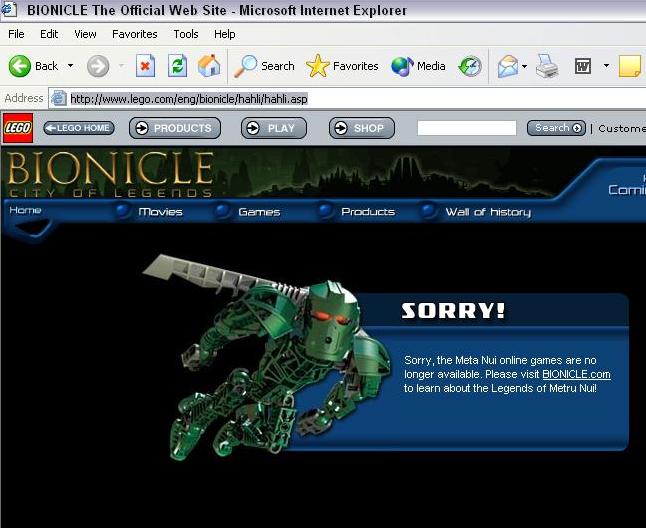Open the History clock icon
Image resolution: width=646 pixels, height=528 pixels.
pos(470,66)
